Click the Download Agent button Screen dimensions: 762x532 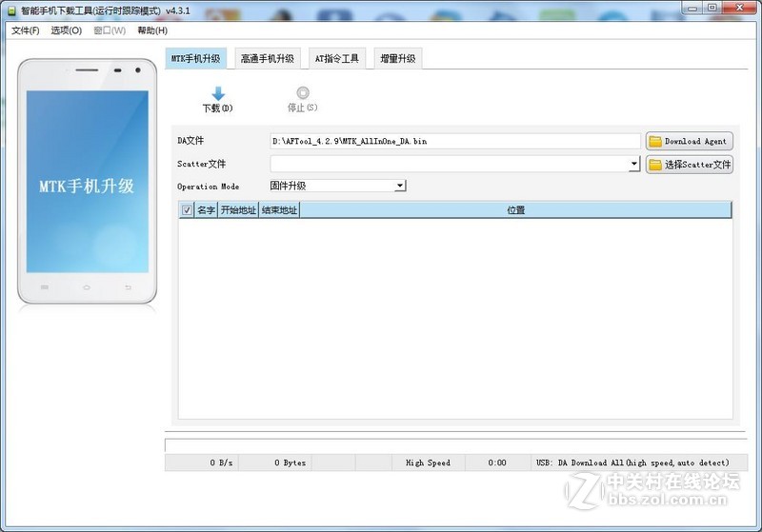pyautogui.click(x=689, y=141)
